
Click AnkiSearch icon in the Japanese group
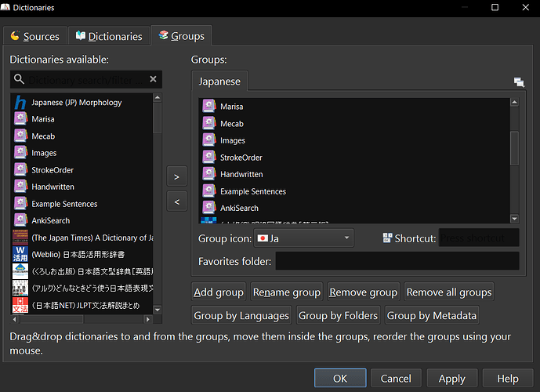pyautogui.click(x=209, y=208)
